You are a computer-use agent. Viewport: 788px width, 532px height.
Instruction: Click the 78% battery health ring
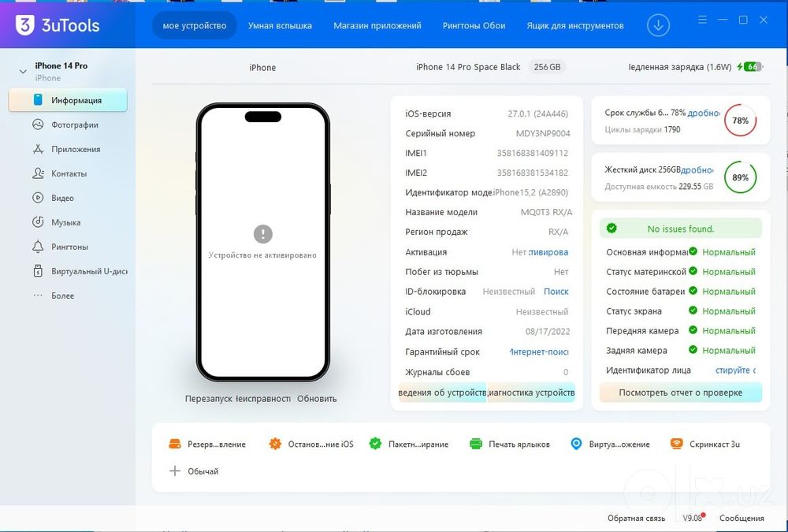click(740, 120)
